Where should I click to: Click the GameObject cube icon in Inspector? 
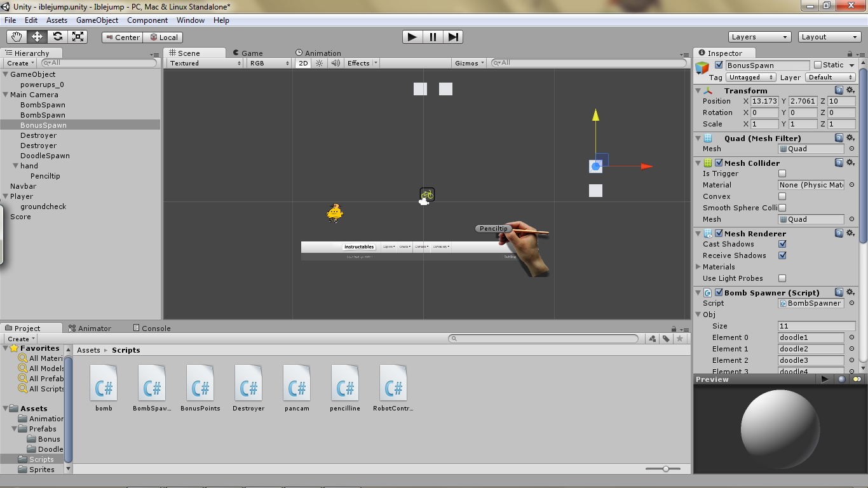702,68
